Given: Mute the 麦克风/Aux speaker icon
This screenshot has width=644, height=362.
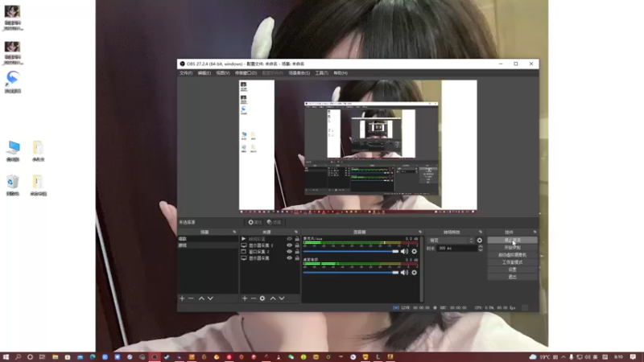Looking at the screenshot, I should (404, 251).
